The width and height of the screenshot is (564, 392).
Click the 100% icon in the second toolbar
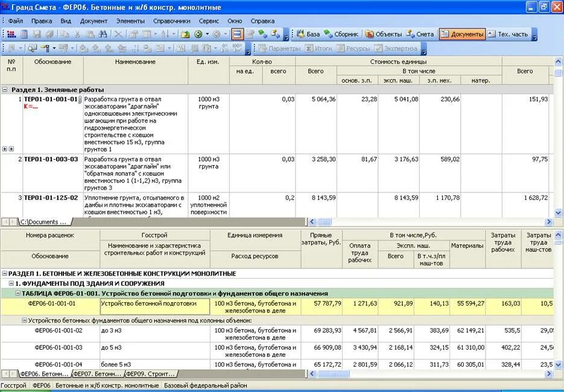point(238,48)
